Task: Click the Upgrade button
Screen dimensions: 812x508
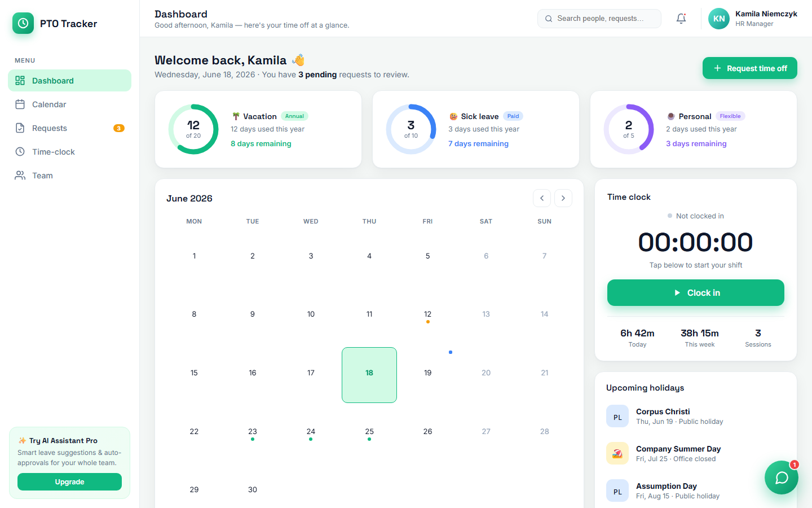Action: click(x=69, y=482)
